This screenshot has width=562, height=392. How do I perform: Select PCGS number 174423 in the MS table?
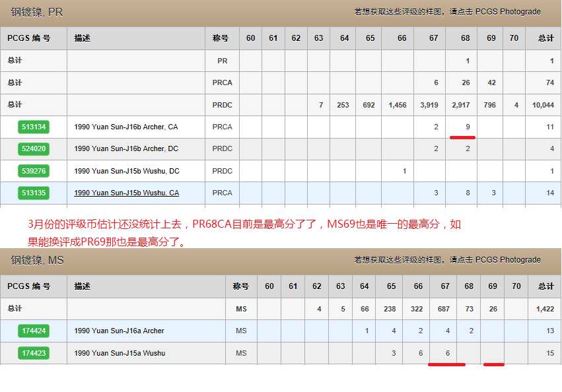pyautogui.click(x=34, y=354)
